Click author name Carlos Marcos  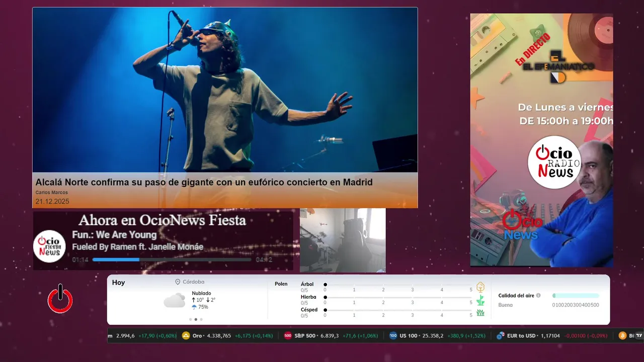tap(51, 193)
